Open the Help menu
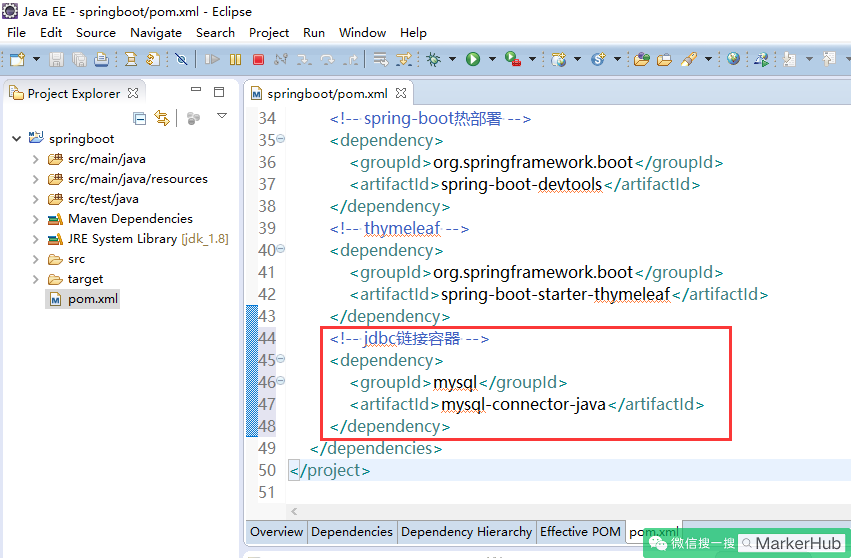Image resolution: width=851 pixels, height=558 pixels. [x=413, y=33]
